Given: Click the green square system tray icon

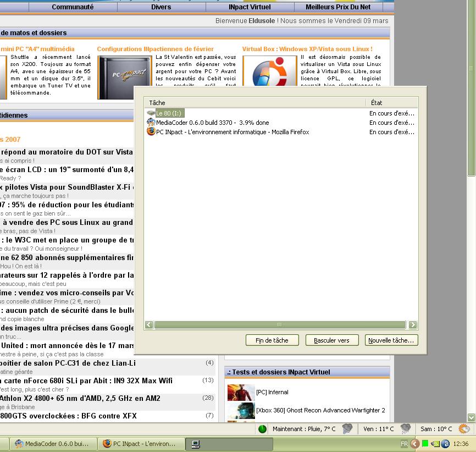Looking at the screenshot, I should pyautogui.click(x=425, y=444).
